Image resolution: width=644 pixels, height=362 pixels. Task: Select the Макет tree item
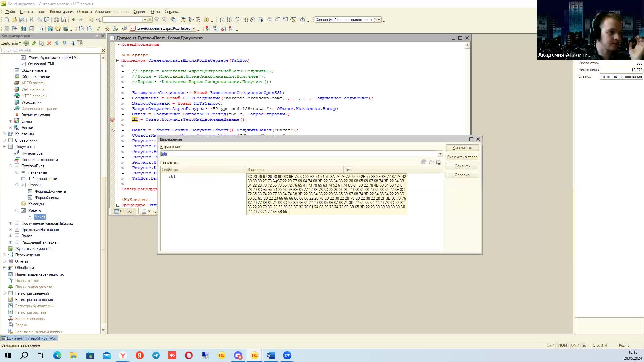coord(40,217)
